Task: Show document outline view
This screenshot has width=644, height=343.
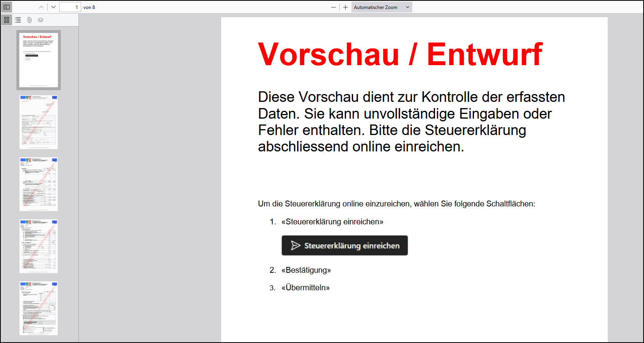Action: coord(18,20)
